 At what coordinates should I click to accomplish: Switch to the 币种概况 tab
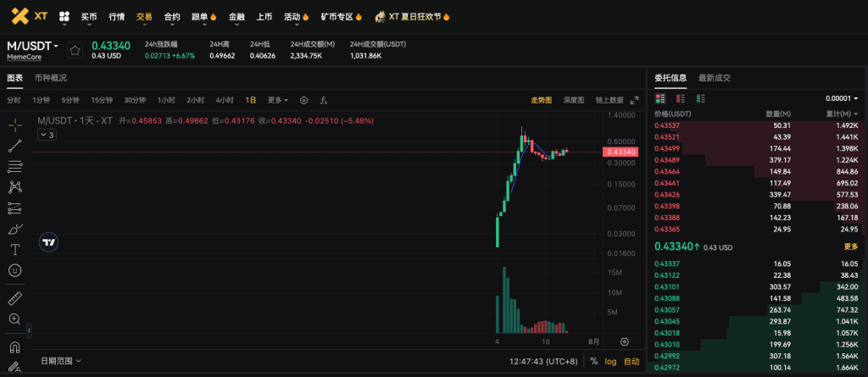pyautogui.click(x=50, y=78)
